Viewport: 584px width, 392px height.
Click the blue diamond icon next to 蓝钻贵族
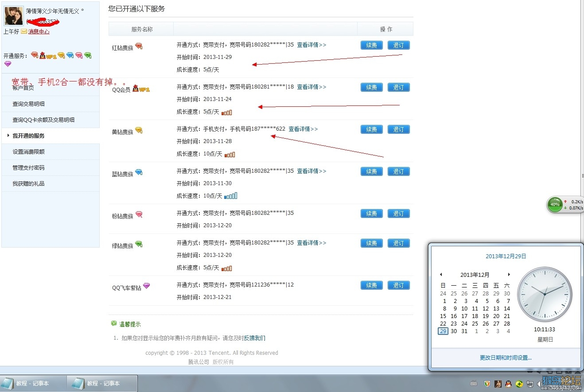click(x=139, y=172)
